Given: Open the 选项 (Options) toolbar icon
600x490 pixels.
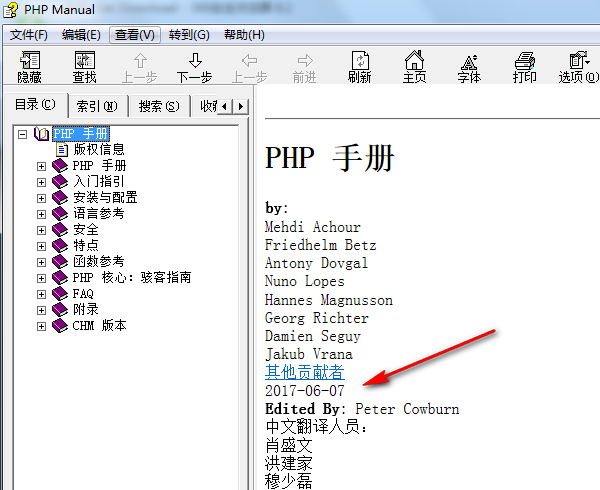Looking at the screenshot, I should 579,60.
